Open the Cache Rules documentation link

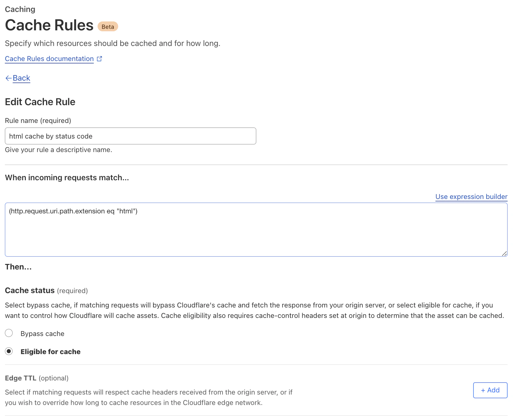pyautogui.click(x=49, y=59)
